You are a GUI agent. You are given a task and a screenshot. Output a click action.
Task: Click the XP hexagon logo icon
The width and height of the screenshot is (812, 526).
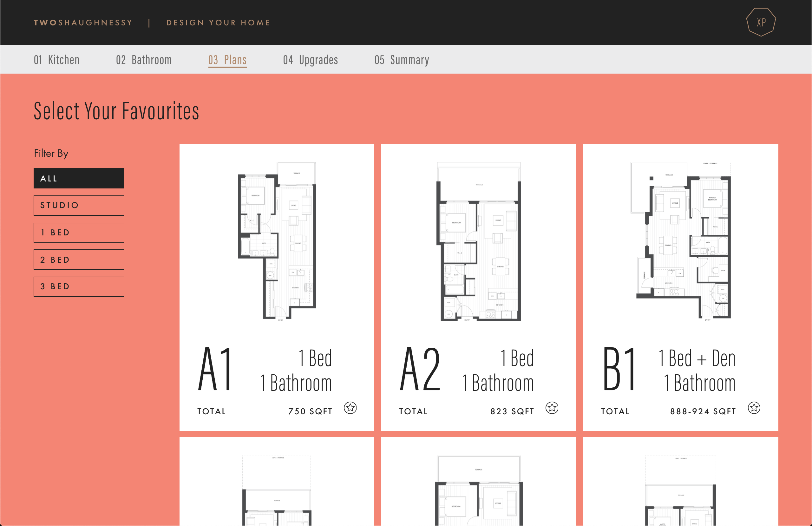[761, 22]
